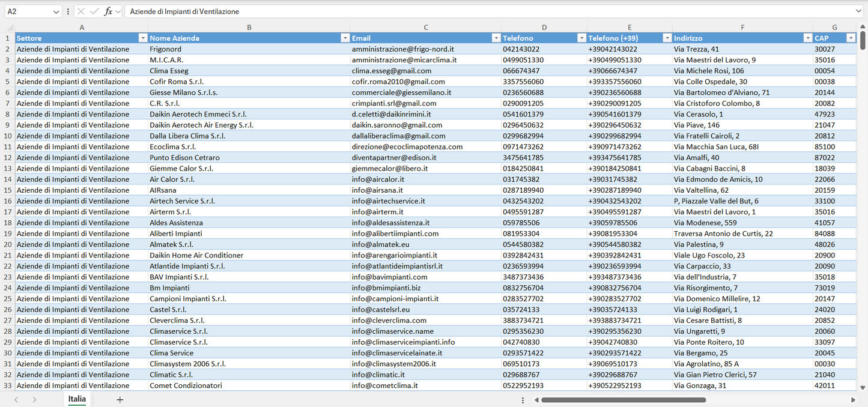Select the Aliberti Impianti cell
The width and height of the screenshot is (868, 407).
pyautogui.click(x=249, y=234)
